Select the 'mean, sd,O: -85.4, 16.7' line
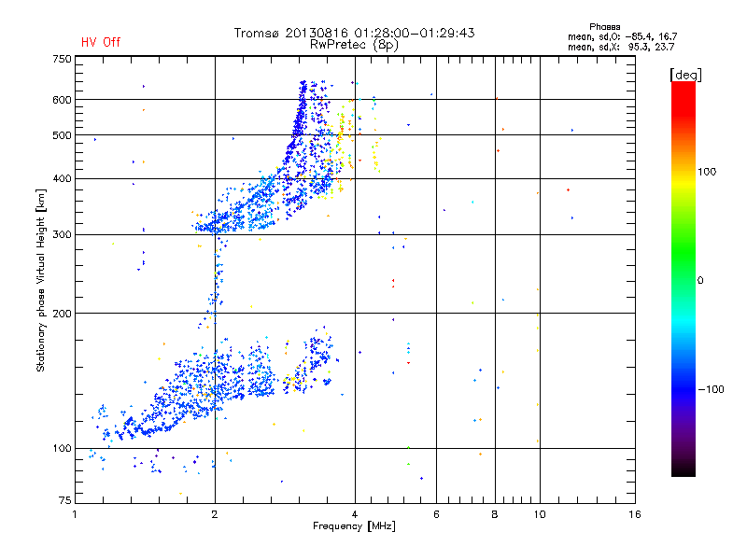This screenshot has height=560, width=747. point(622,36)
